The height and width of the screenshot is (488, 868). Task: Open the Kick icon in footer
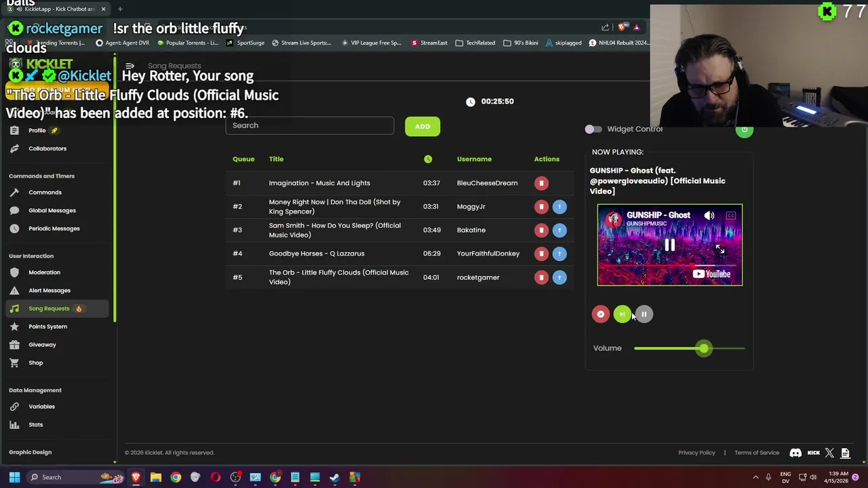tap(813, 453)
